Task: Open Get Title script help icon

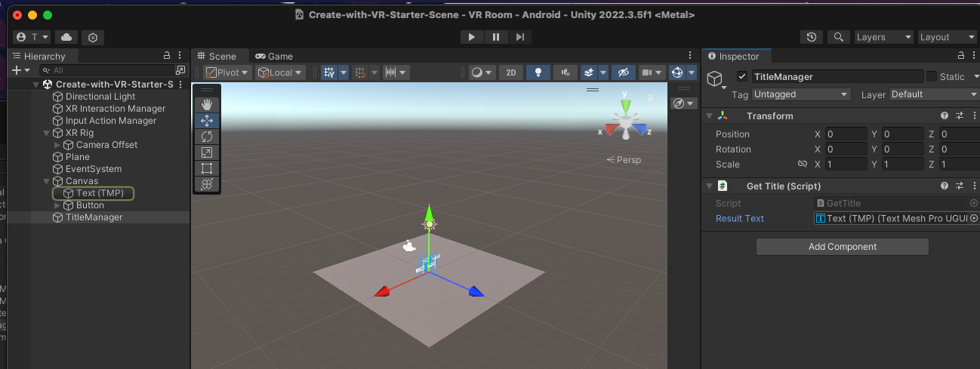Action: pyautogui.click(x=945, y=186)
